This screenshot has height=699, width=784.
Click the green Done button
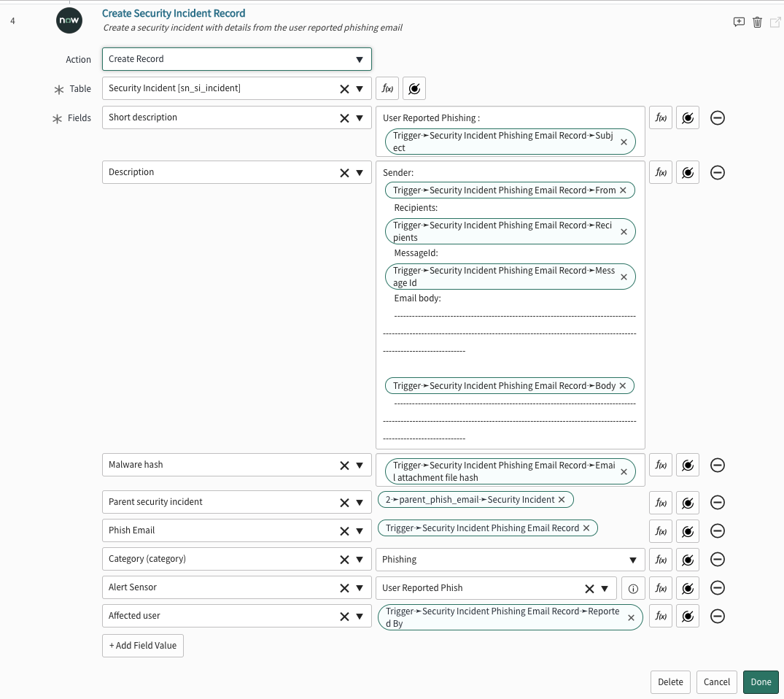(761, 682)
